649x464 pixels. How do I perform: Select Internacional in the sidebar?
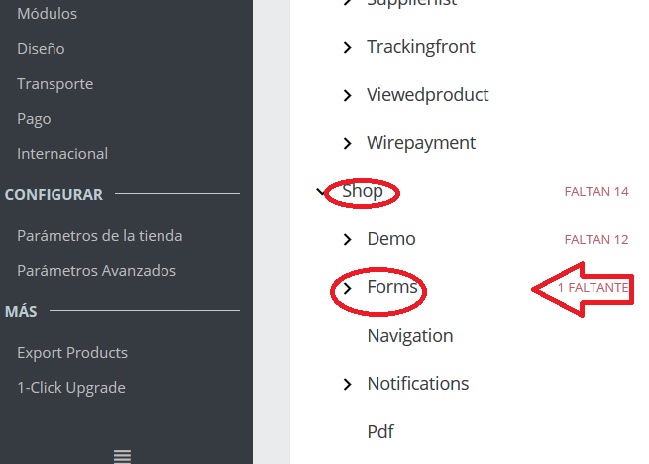(62, 154)
